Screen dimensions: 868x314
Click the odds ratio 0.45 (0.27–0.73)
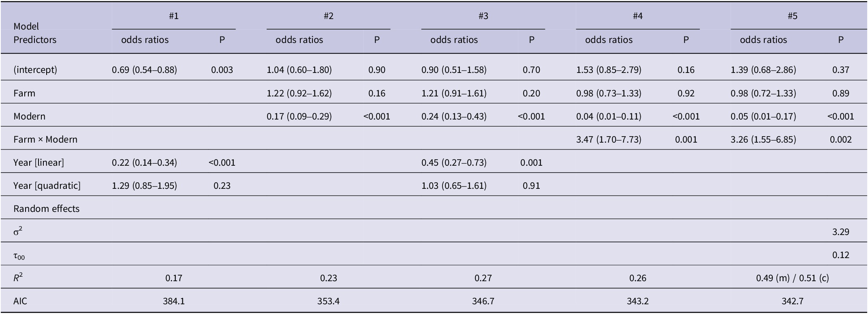[454, 162]
